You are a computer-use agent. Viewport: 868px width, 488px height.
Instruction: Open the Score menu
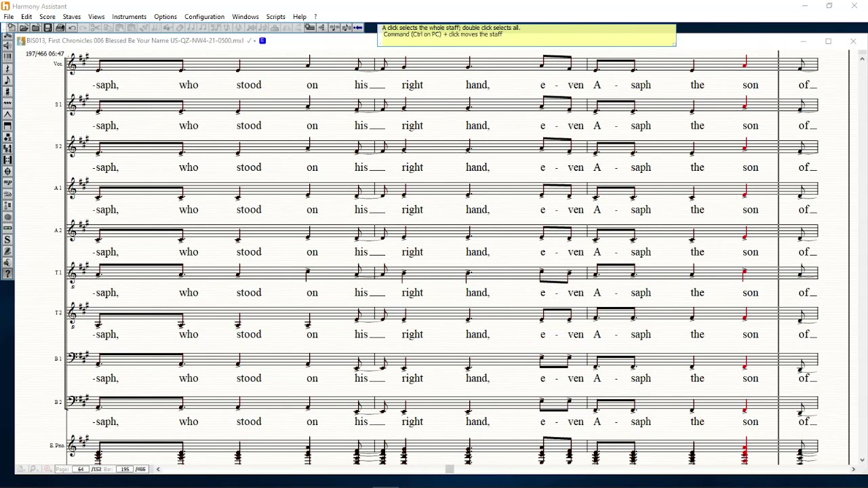pyautogui.click(x=47, y=17)
